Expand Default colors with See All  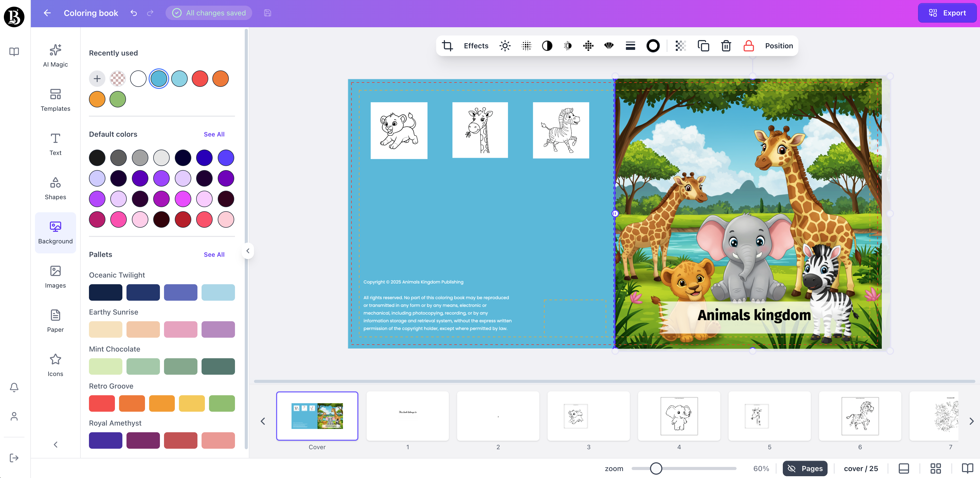click(214, 134)
